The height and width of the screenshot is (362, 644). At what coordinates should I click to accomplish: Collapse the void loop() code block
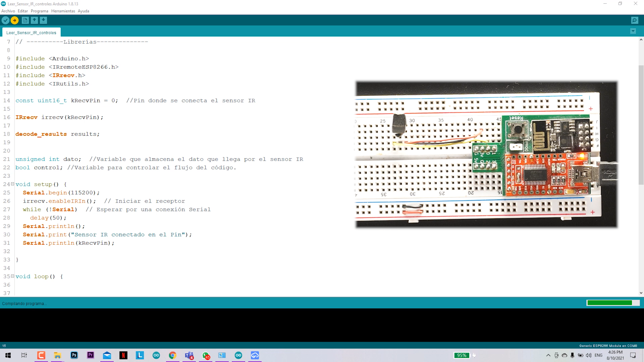(12, 276)
